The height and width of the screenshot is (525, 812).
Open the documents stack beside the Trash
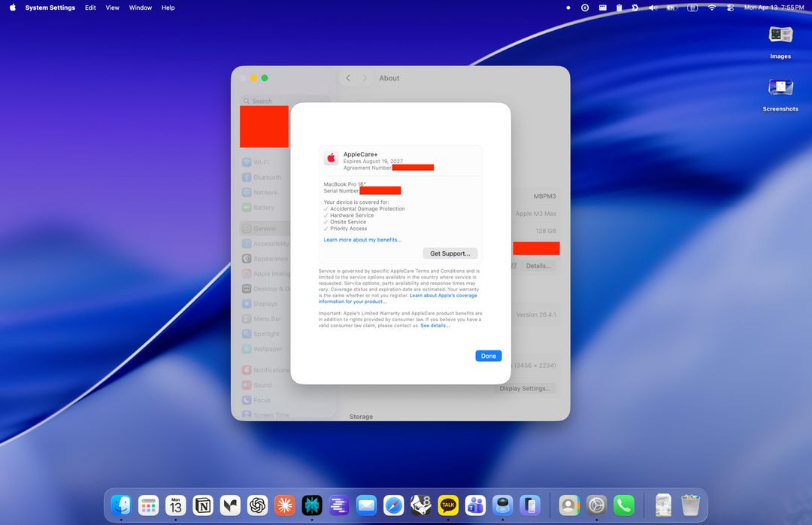click(x=663, y=505)
